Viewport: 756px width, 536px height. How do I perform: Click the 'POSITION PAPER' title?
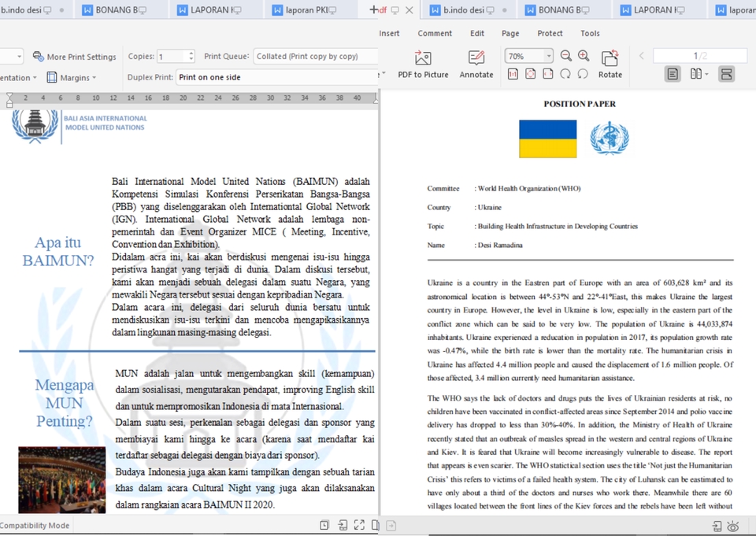(x=580, y=104)
